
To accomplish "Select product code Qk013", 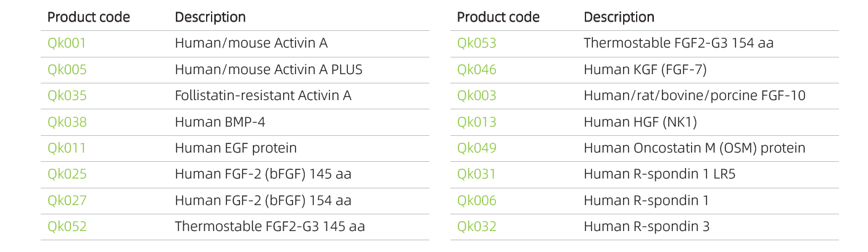I will 476,122.
